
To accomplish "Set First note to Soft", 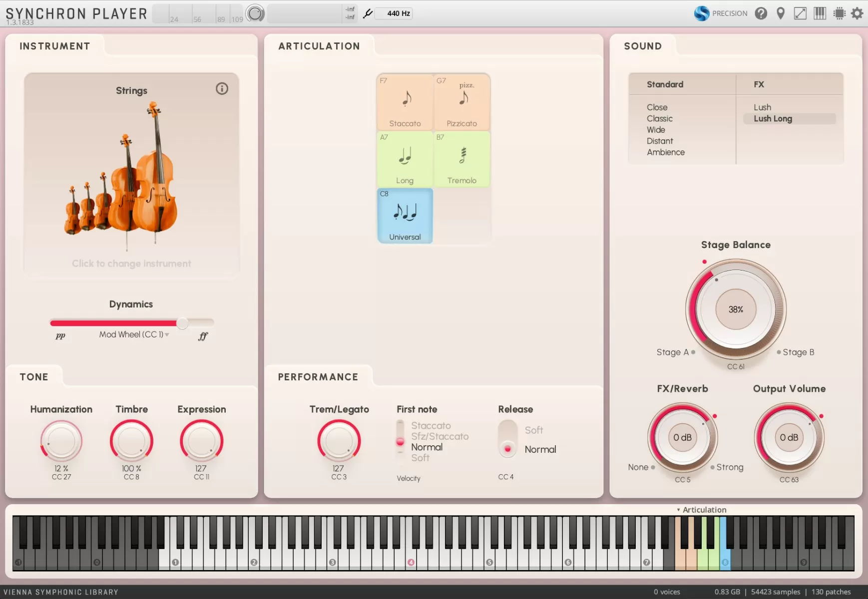I will [x=420, y=458].
